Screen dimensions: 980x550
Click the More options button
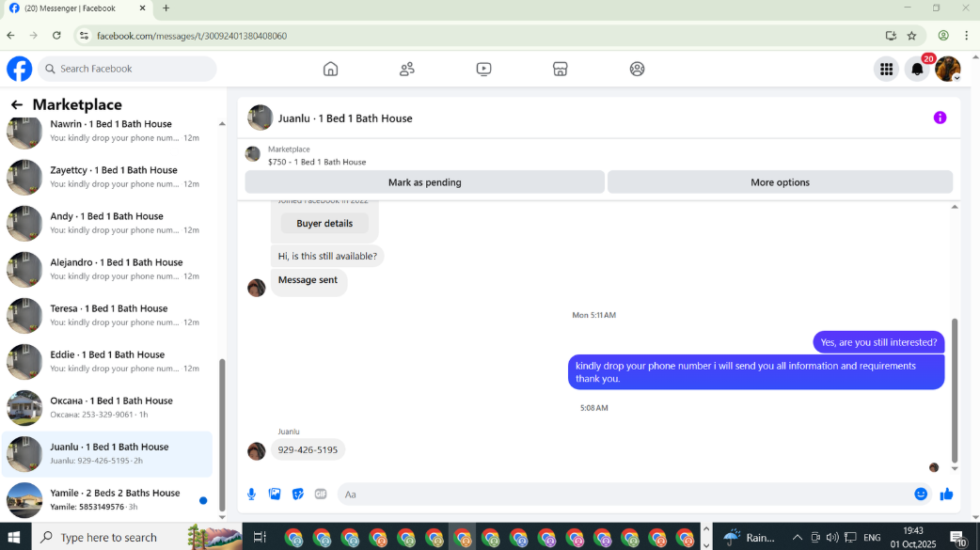pos(780,181)
